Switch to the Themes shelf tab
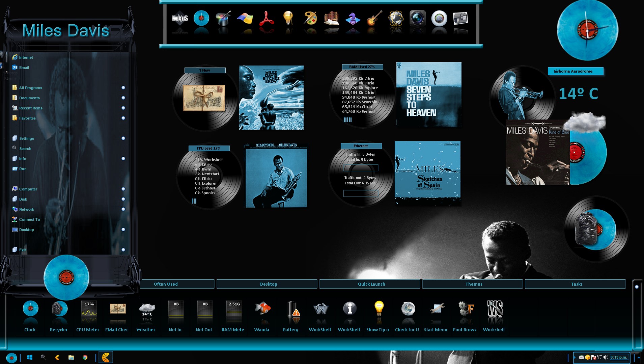Image resolution: width=644 pixels, height=364 pixels. point(473,284)
